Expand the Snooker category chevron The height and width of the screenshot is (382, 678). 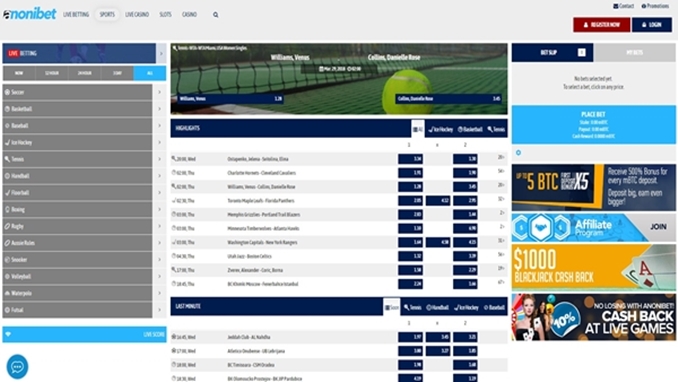tap(160, 260)
